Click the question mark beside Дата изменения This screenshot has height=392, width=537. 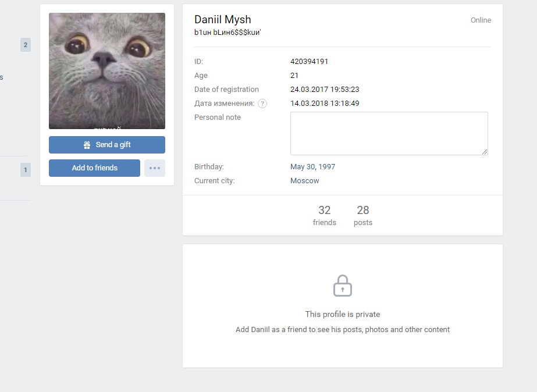262,104
